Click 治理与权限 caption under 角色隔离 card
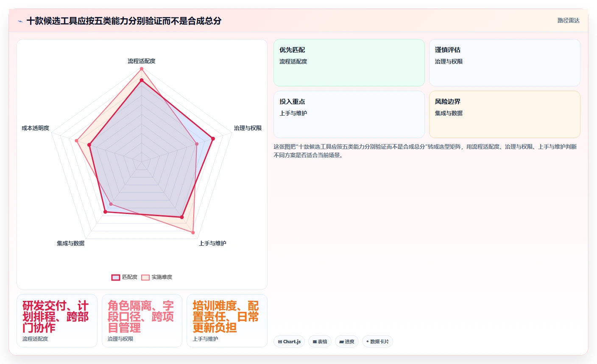Screen dimensions: 597x364 (x=120, y=339)
